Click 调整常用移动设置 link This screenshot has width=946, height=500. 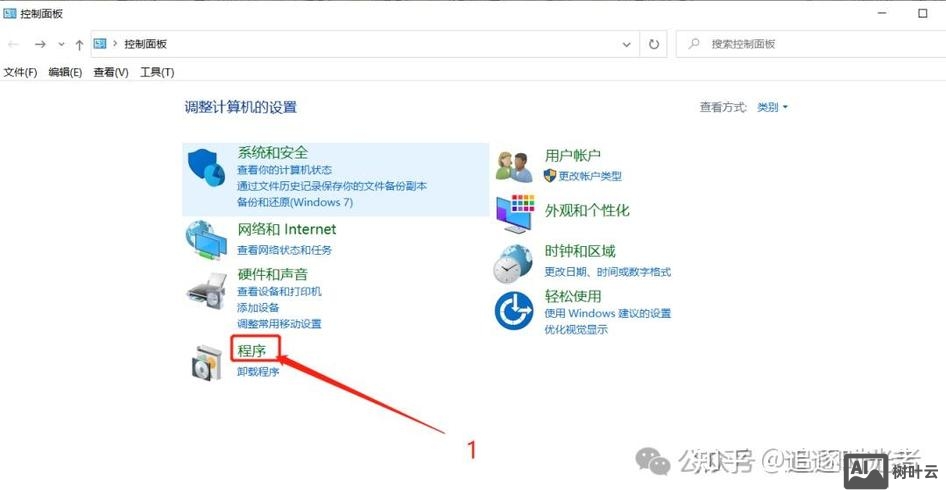click(x=279, y=324)
